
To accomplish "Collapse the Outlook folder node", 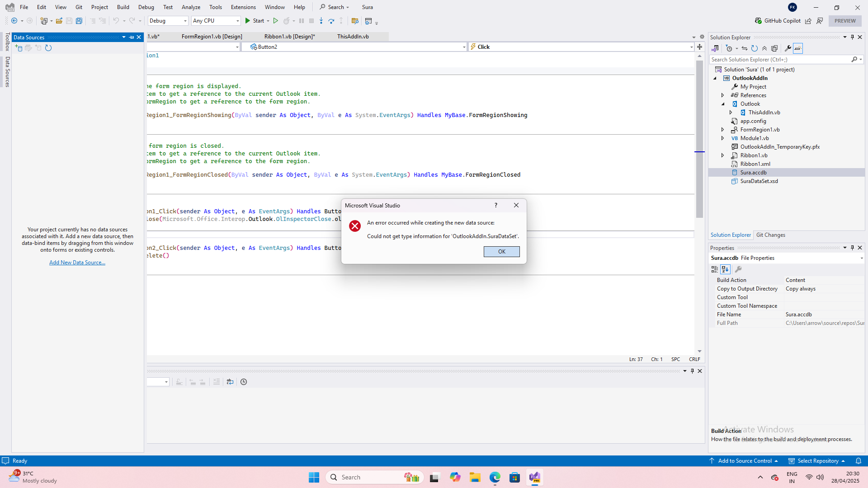I will click(x=723, y=104).
